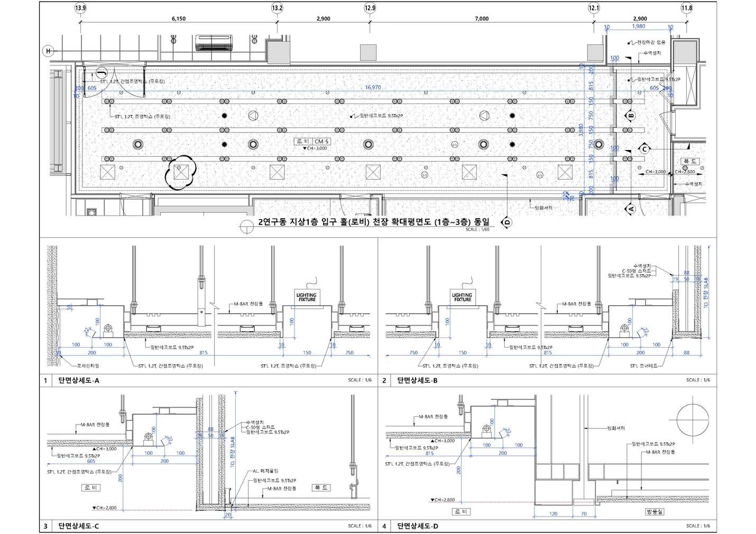
Task: Click the 로비 room tag in detail D
Action: point(462,512)
